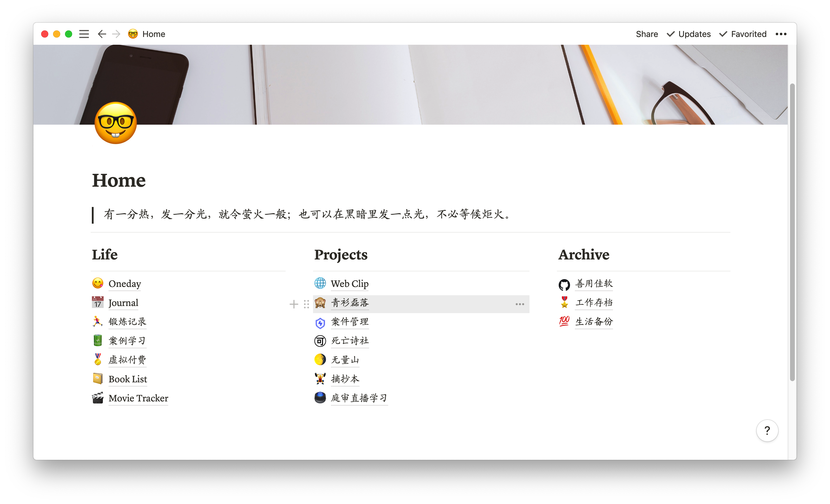The width and height of the screenshot is (830, 504).
Task: Click the plus icon to add block
Action: [x=294, y=304]
